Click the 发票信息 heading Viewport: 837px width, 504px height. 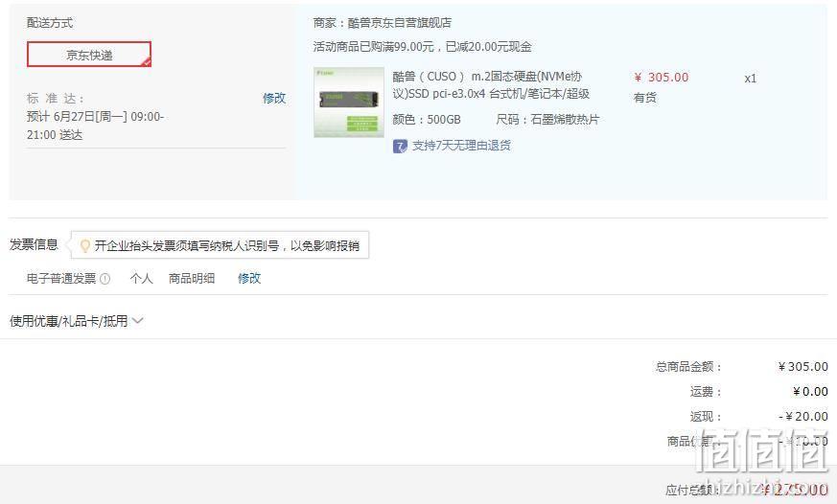[34, 244]
